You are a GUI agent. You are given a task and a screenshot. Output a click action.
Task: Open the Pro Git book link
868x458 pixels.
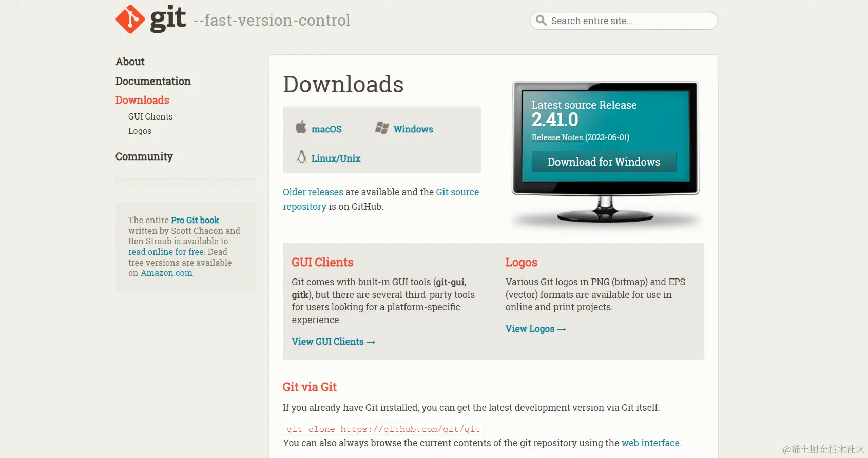(x=195, y=220)
